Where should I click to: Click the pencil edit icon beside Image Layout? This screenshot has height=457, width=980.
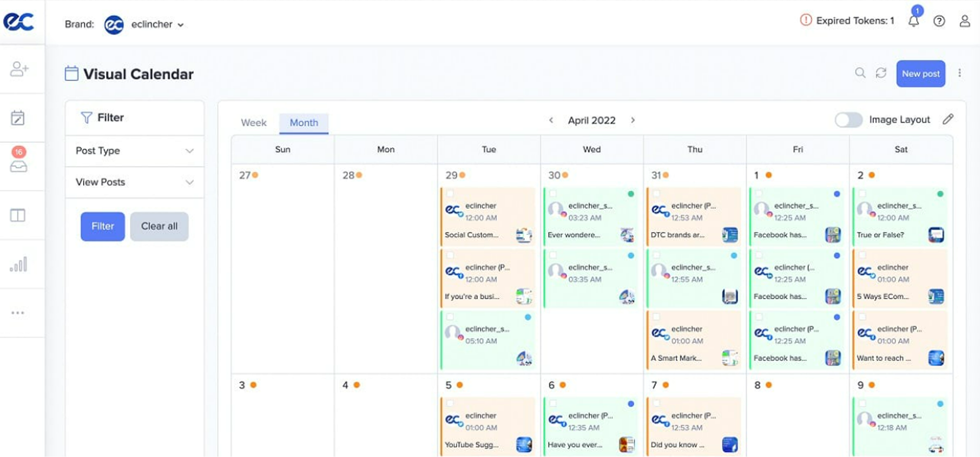point(948,119)
